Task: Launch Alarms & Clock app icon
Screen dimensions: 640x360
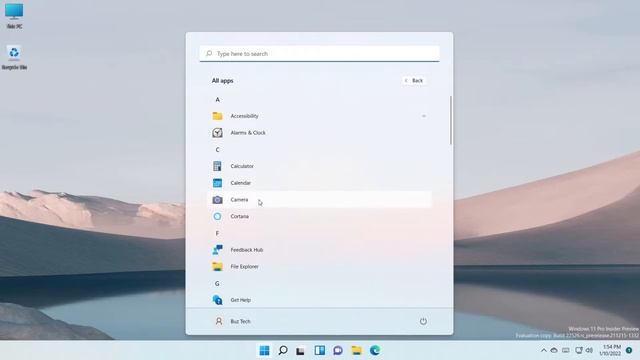Action: [217, 133]
